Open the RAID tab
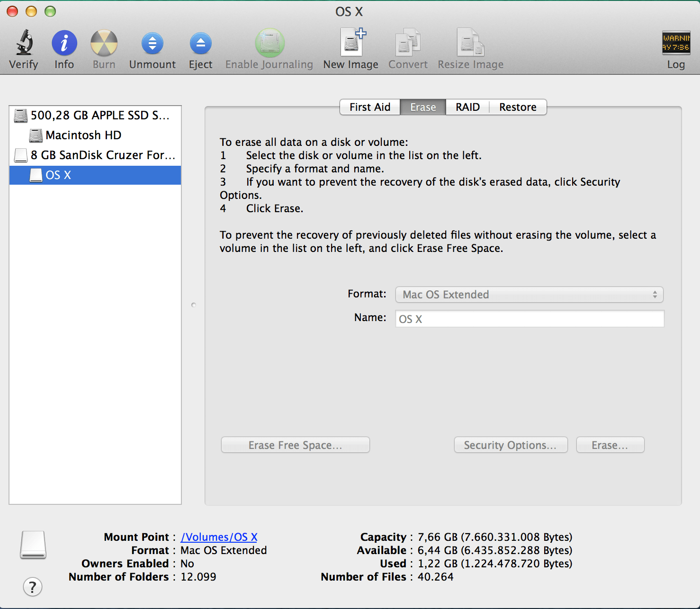Viewport: 700px width, 609px height. coord(467,107)
